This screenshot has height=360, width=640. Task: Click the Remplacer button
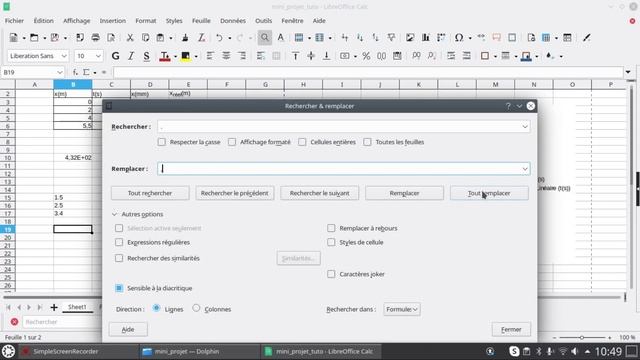[x=404, y=193]
